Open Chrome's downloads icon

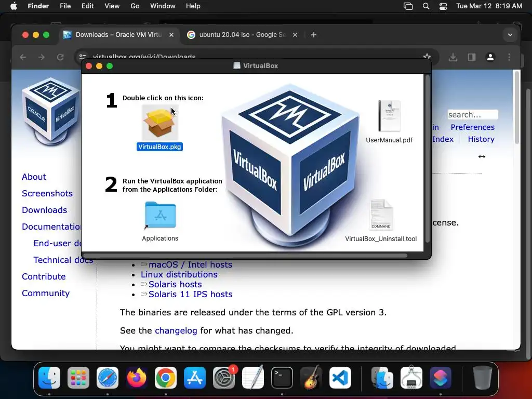(453, 57)
